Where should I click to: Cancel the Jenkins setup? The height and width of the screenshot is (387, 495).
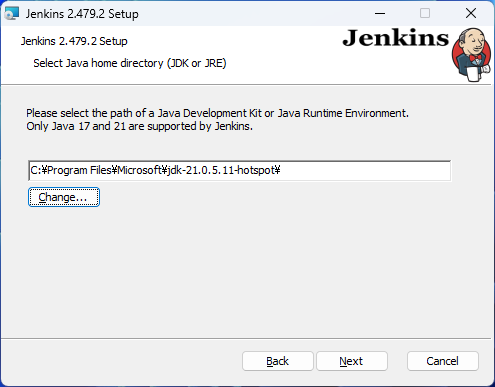(x=443, y=361)
